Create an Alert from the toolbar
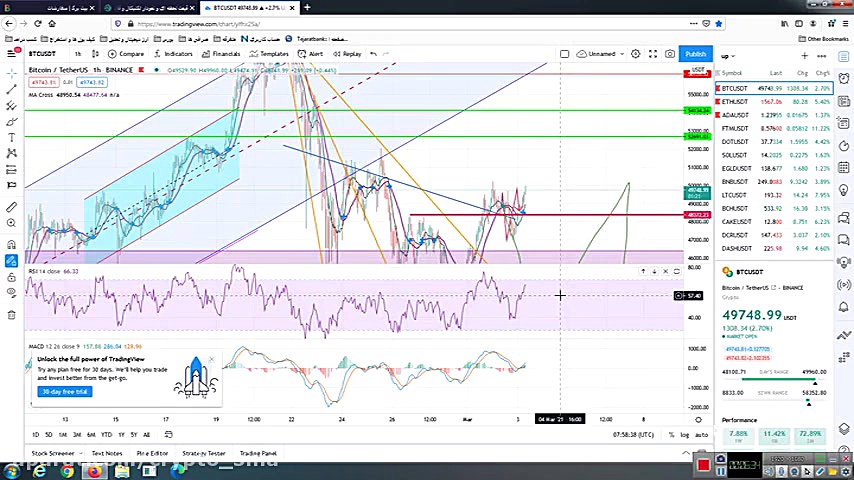The height and width of the screenshot is (480, 854). [310, 54]
